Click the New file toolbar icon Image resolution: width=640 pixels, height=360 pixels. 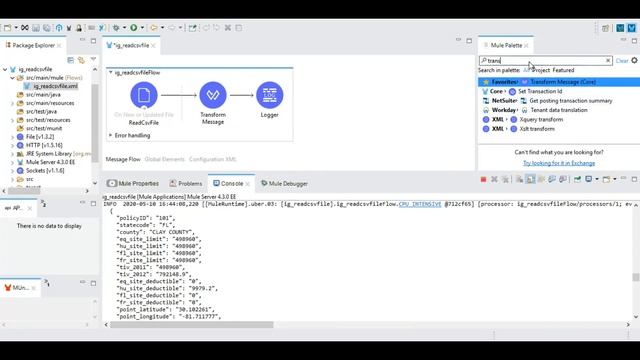pos(8,28)
